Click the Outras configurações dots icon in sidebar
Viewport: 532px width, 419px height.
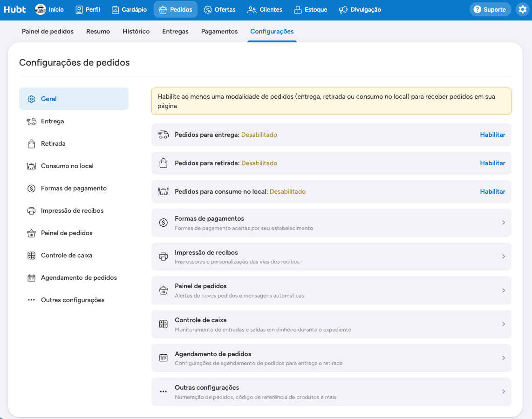tap(32, 300)
